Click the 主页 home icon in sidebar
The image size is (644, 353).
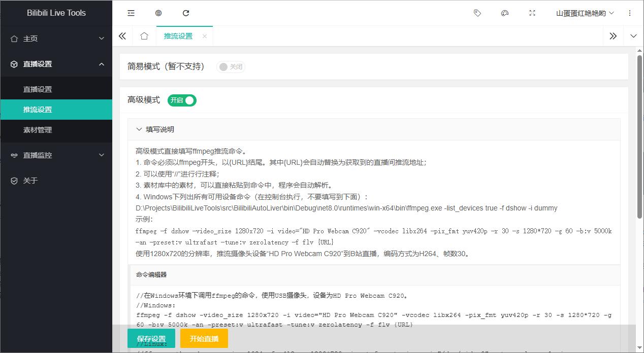coord(14,39)
